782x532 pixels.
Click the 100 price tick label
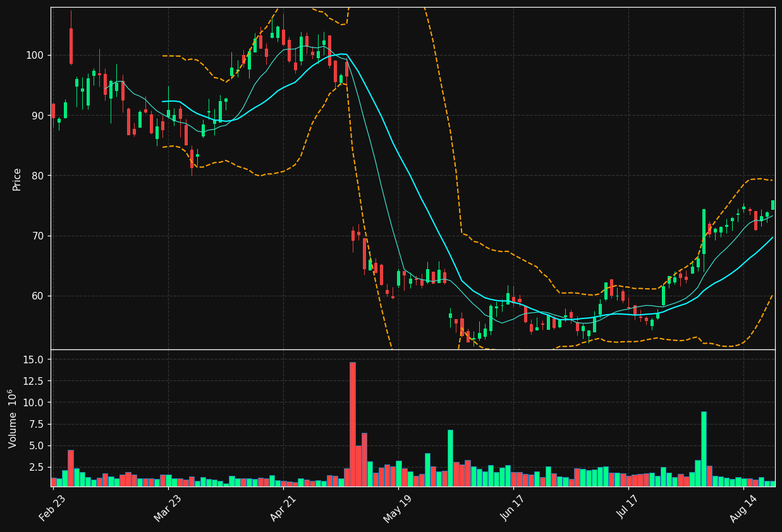click(x=35, y=55)
